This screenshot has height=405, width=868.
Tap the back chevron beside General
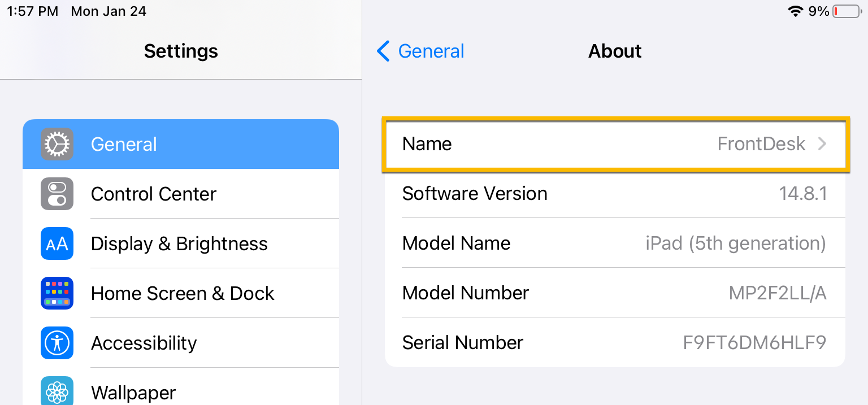tap(383, 51)
